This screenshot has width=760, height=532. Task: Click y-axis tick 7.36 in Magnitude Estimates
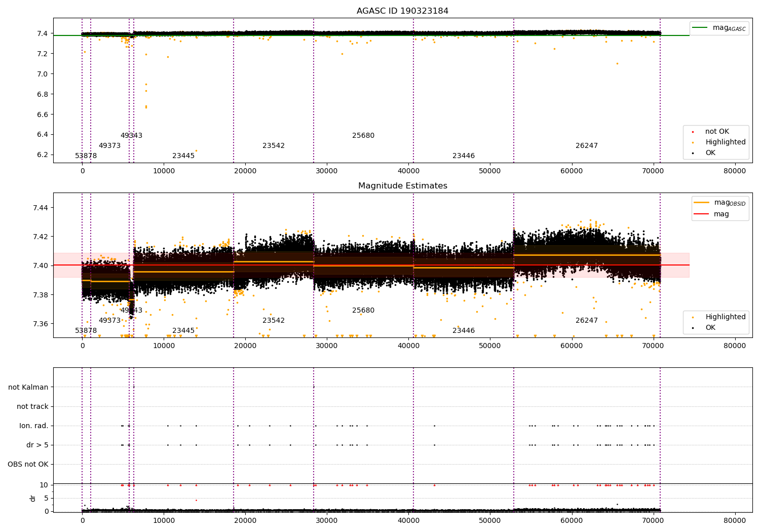click(x=41, y=324)
